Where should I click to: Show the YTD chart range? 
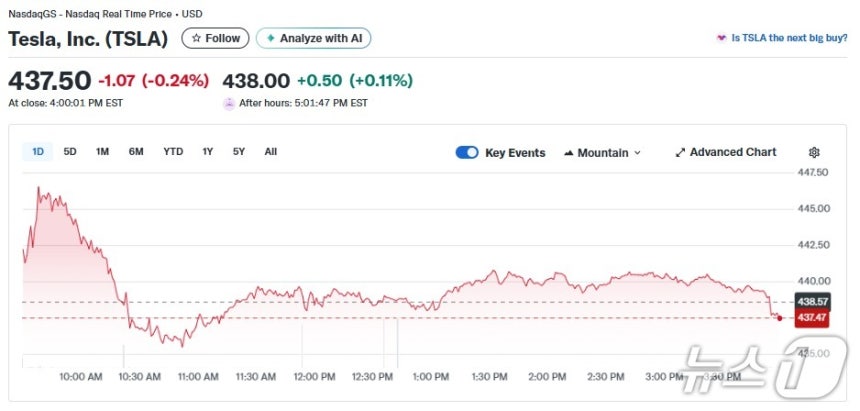point(173,152)
